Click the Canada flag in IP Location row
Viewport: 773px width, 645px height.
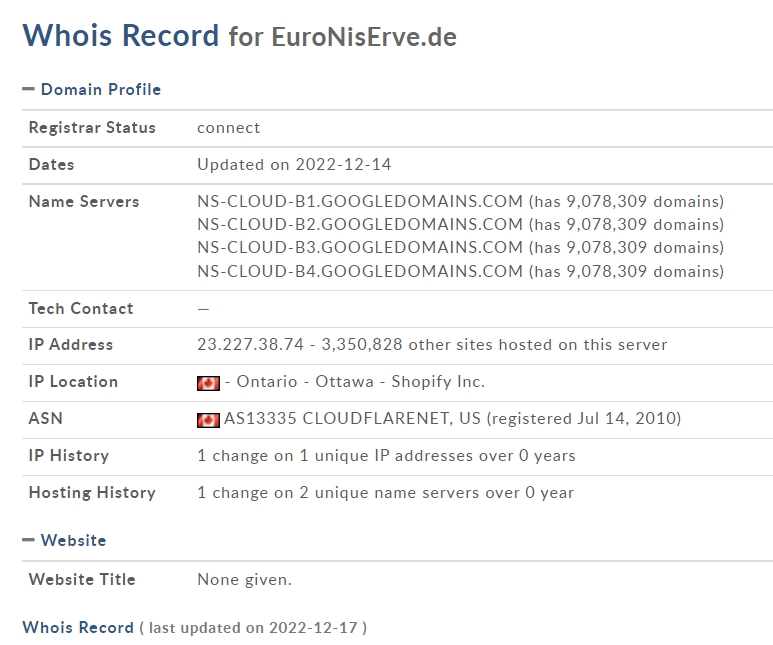pyautogui.click(x=208, y=383)
